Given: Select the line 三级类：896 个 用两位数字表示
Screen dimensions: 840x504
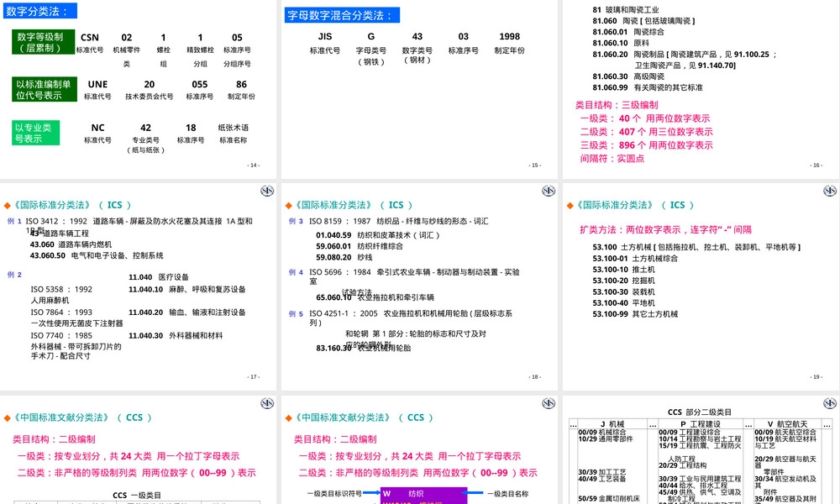Looking at the screenshot, I should pos(646,145).
